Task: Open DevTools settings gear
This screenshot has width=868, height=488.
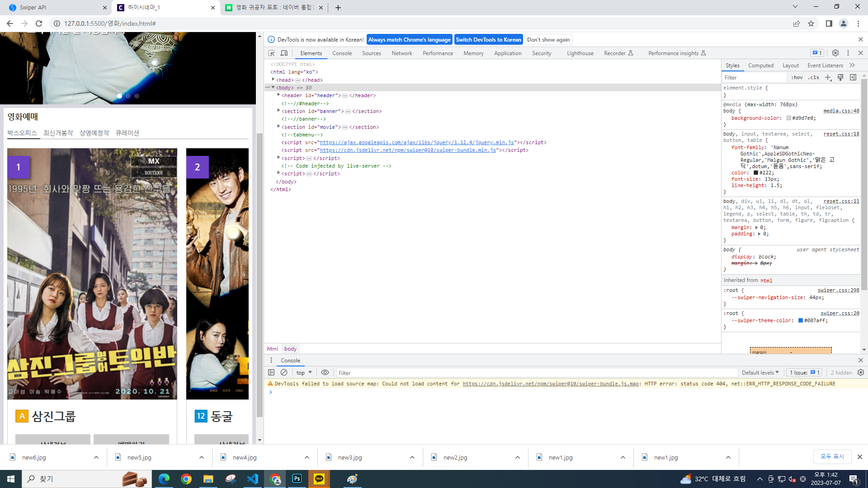Action: pyautogui.click(x=835, y=53)
